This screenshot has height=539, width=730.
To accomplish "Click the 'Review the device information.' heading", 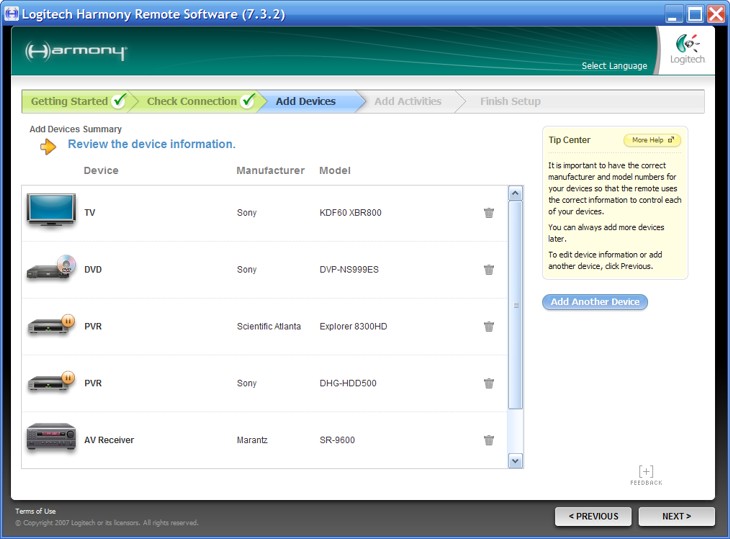I will [x=152, y=144].
